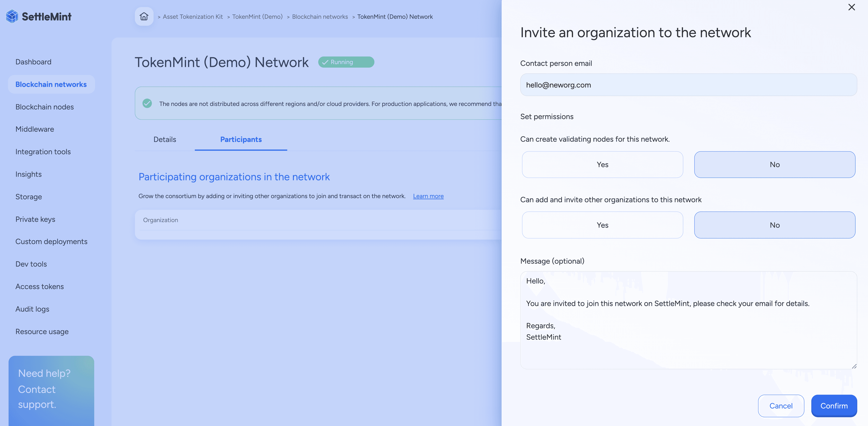Switch to the Participants tab
This screenshot has height=426, width=868.
click(241, 140)
